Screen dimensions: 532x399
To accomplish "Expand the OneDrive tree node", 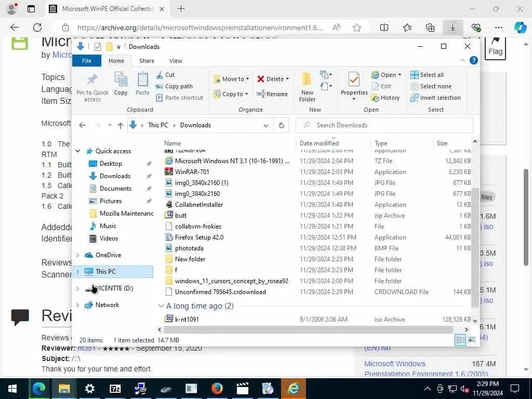I will 78,255.
